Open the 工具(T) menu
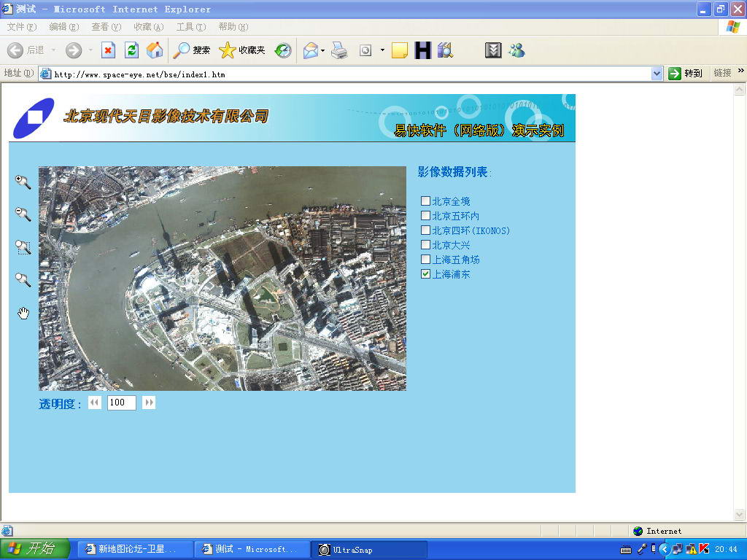 coord(190,27)
